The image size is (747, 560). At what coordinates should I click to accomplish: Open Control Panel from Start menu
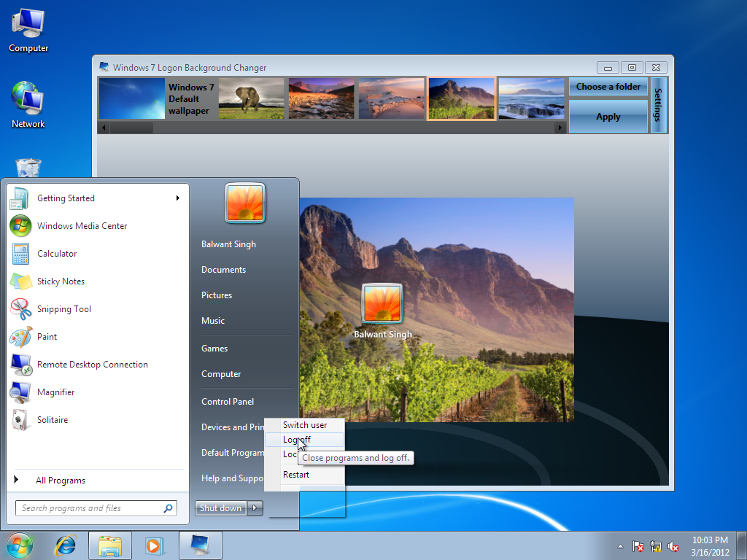(228, 402)
